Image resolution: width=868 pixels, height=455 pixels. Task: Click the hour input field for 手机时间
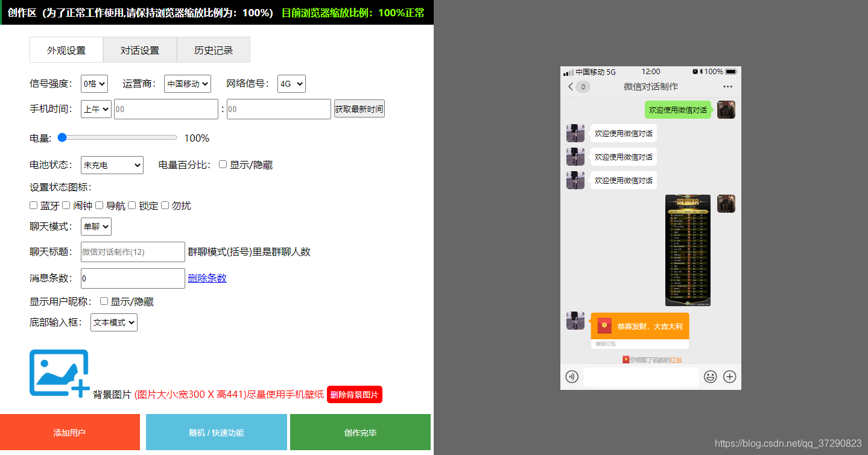point(166,109)
